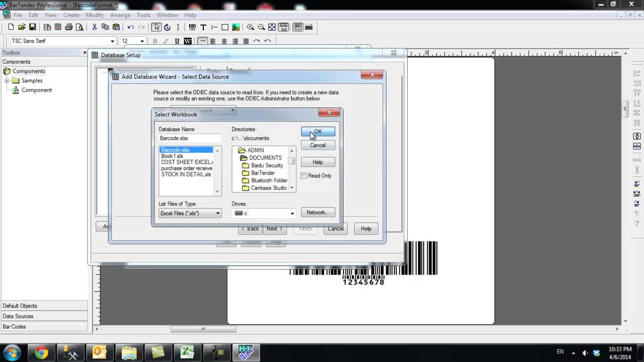The image size is (644, 362).
Task: Toggle white-on-black W text icon
Action: pyautogui.click(x=188, y=41)
